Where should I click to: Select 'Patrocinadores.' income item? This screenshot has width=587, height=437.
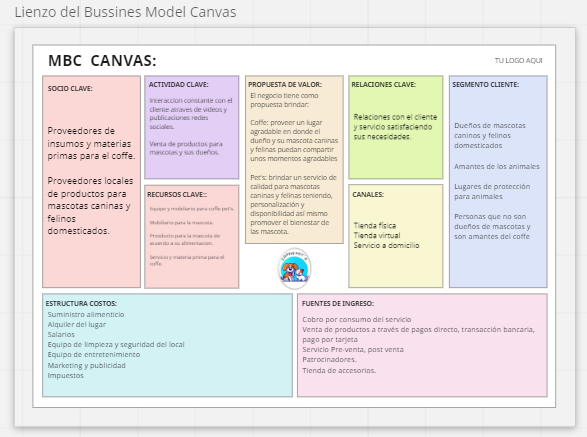pos(329,359)
